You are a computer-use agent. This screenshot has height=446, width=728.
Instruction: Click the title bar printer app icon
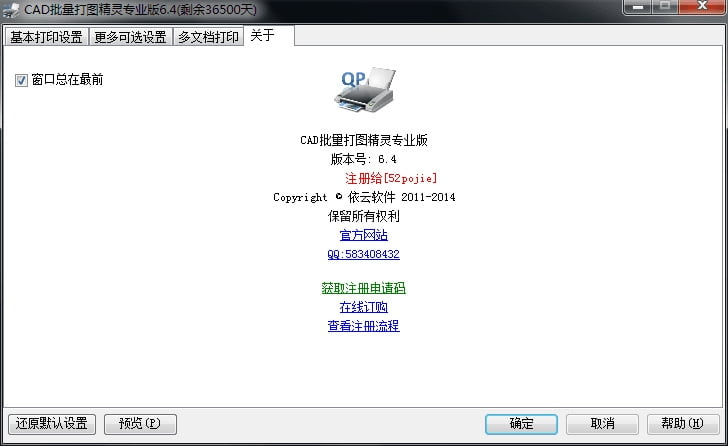coord(11,10)
